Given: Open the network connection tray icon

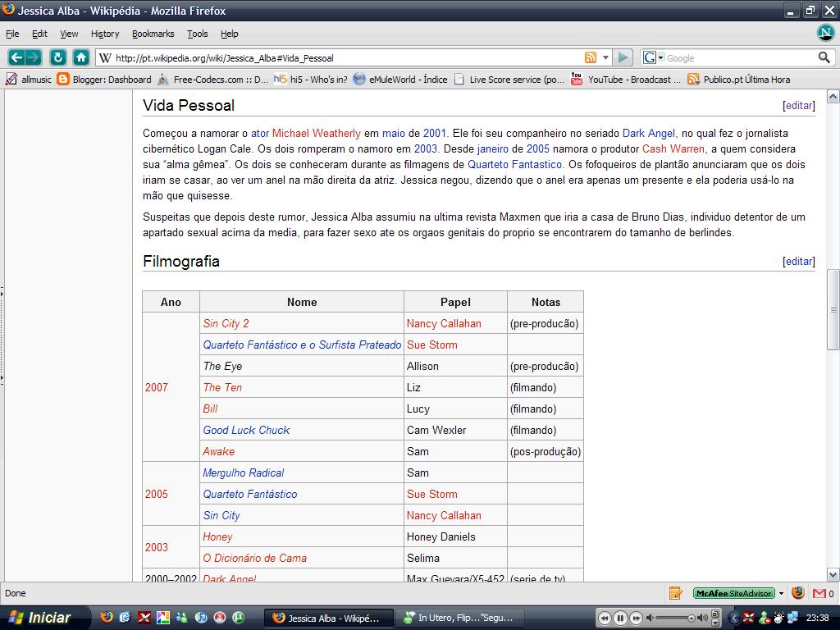Looking at the screenshot, I should 792,618.
